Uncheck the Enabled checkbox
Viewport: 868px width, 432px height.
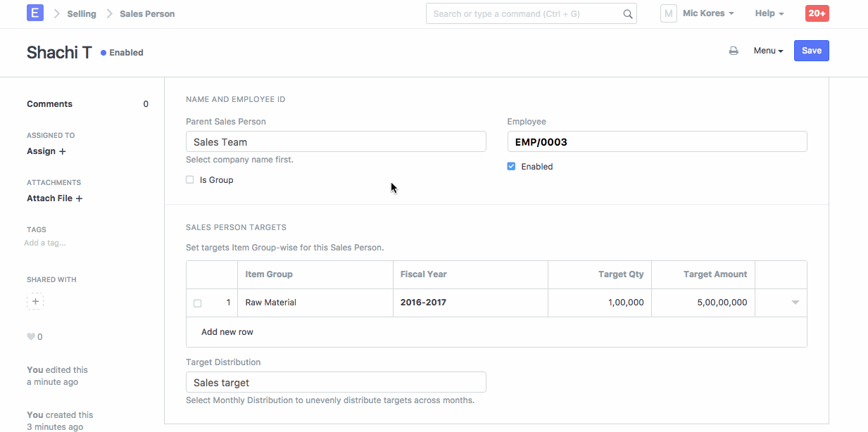(x=512, y=167)
